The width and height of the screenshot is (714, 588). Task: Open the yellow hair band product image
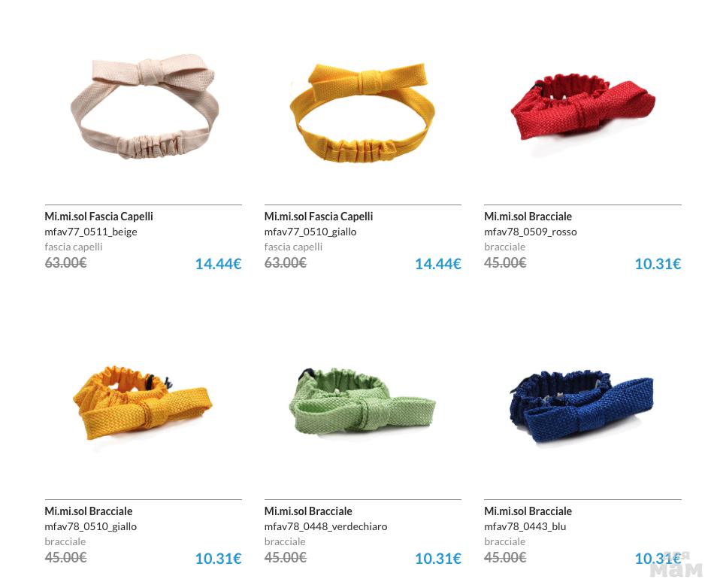click(x=362, y=113)
